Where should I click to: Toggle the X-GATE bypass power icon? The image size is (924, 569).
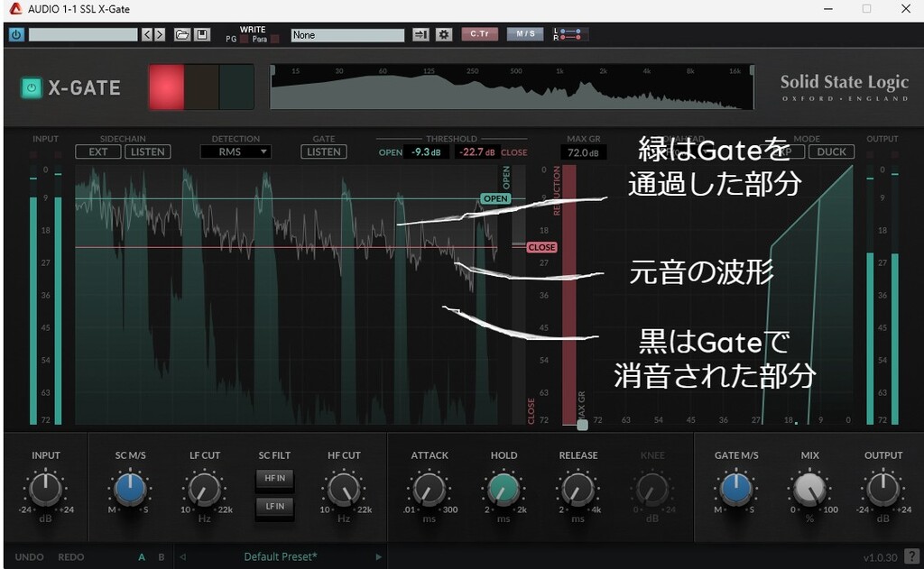[x=32, y=87]
